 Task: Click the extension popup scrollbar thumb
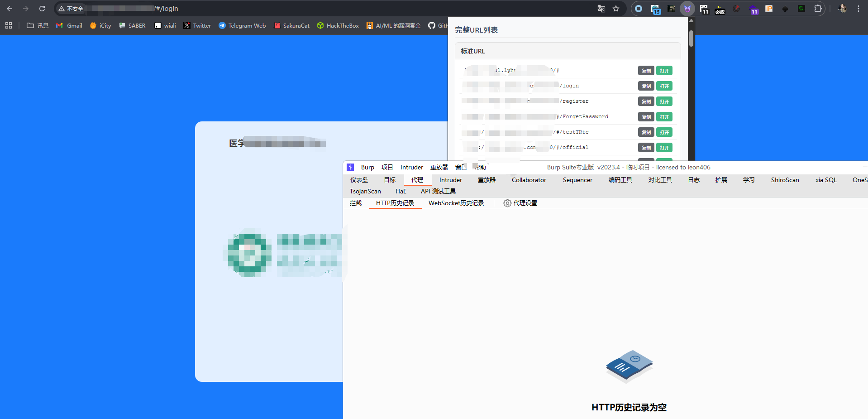click(x=691, y=38)
